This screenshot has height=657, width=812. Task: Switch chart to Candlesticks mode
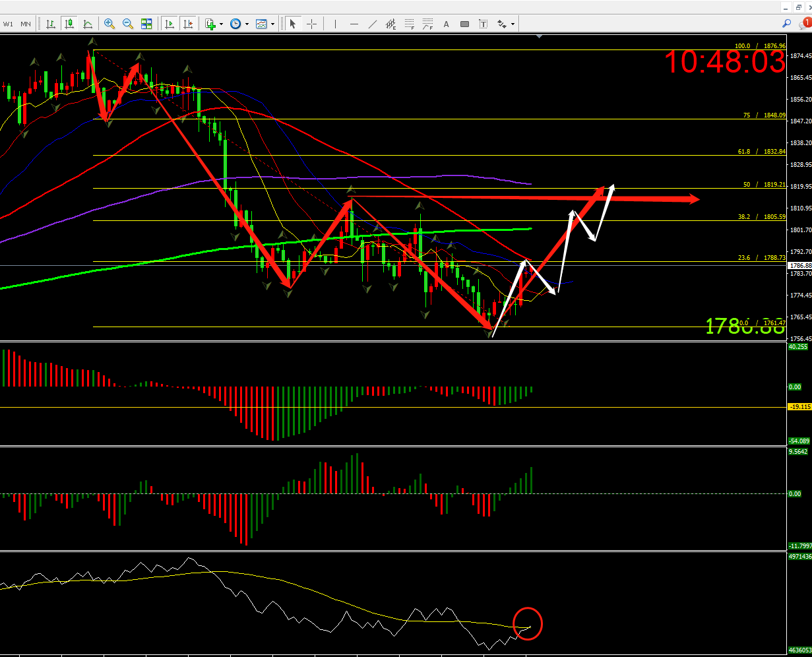click(x=69, y=24)
